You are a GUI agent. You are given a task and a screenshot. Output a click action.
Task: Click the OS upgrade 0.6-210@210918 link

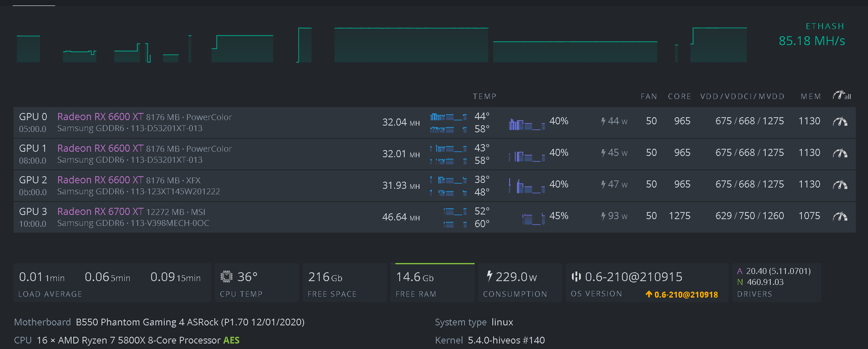click(681, 295)
